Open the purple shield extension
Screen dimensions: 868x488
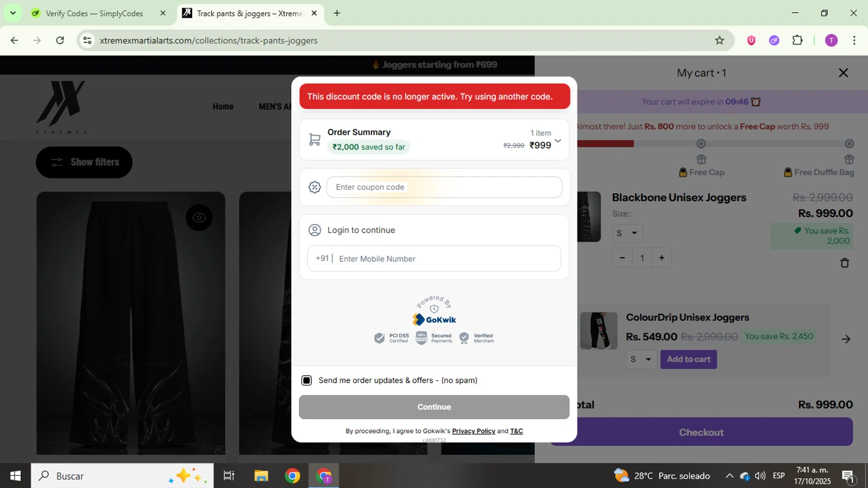tap(751, 41)
